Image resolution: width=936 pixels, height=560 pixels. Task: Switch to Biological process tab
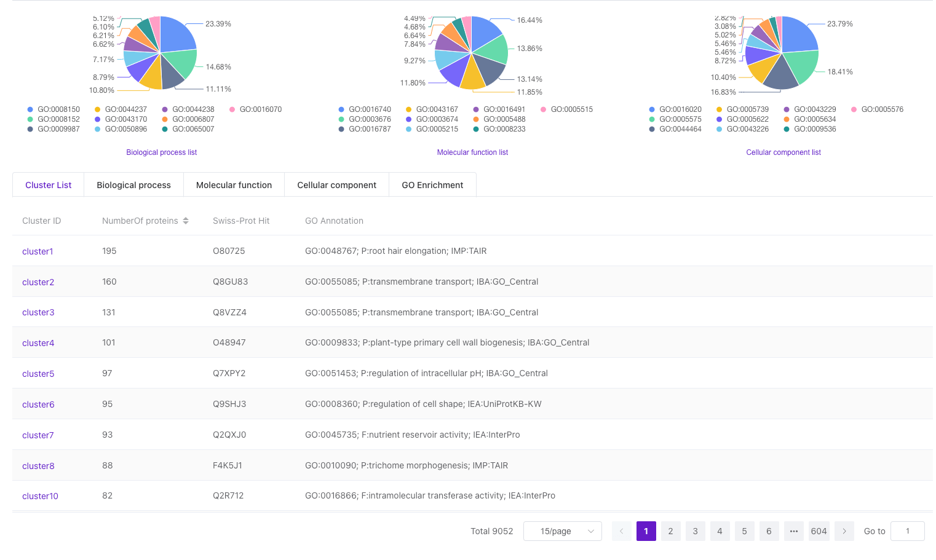[x=133, y=185]
